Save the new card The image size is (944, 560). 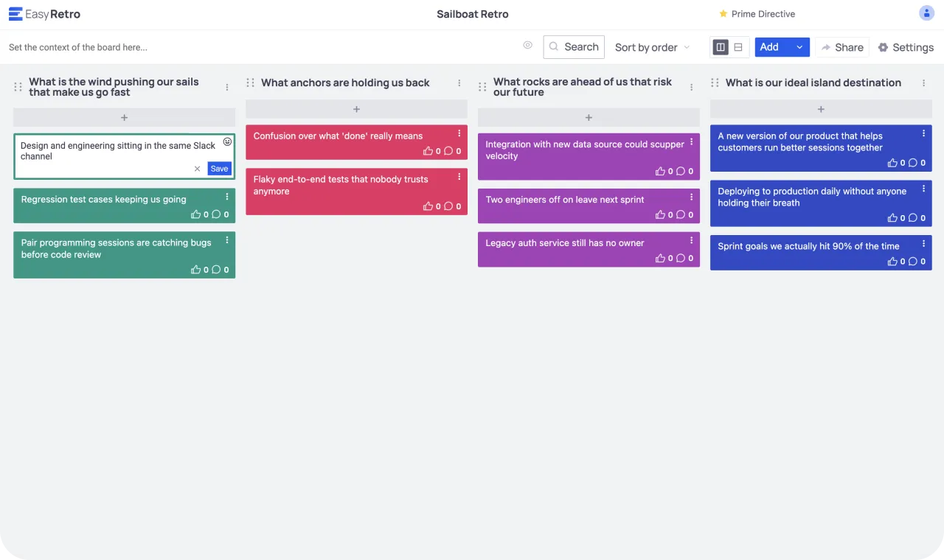click(219, 169)
